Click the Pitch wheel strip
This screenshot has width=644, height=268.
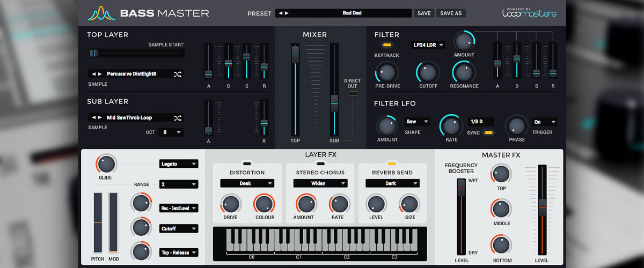[x=98, y=222]
